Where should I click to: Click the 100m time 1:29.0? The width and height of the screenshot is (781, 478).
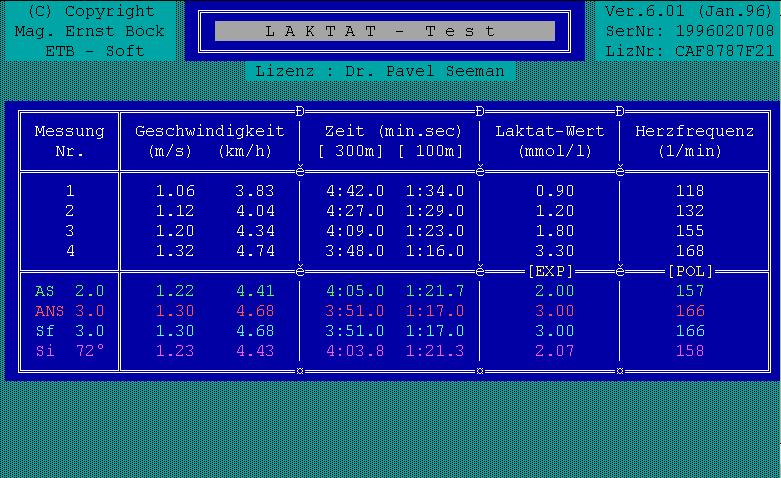point(435,211)
